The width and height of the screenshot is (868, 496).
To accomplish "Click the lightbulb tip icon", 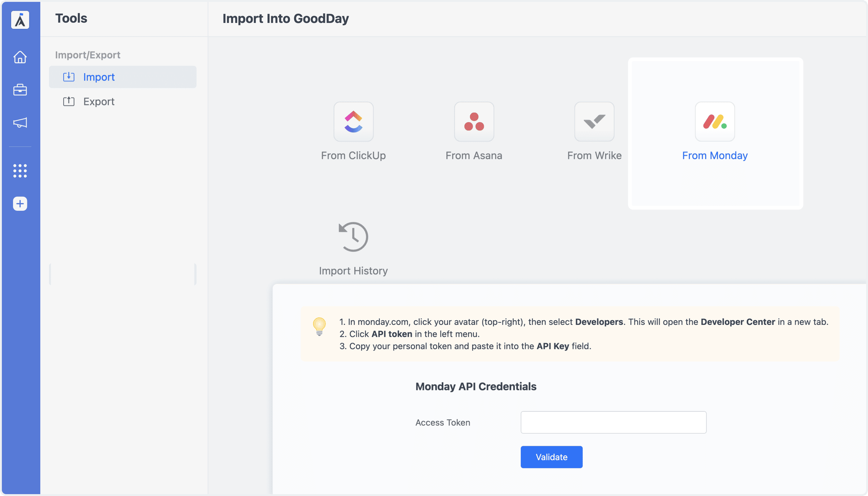I will [x=319, y=326].
